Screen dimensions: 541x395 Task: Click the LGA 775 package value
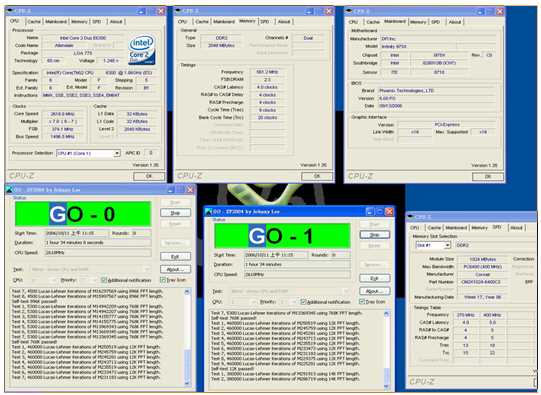(83, 53)
